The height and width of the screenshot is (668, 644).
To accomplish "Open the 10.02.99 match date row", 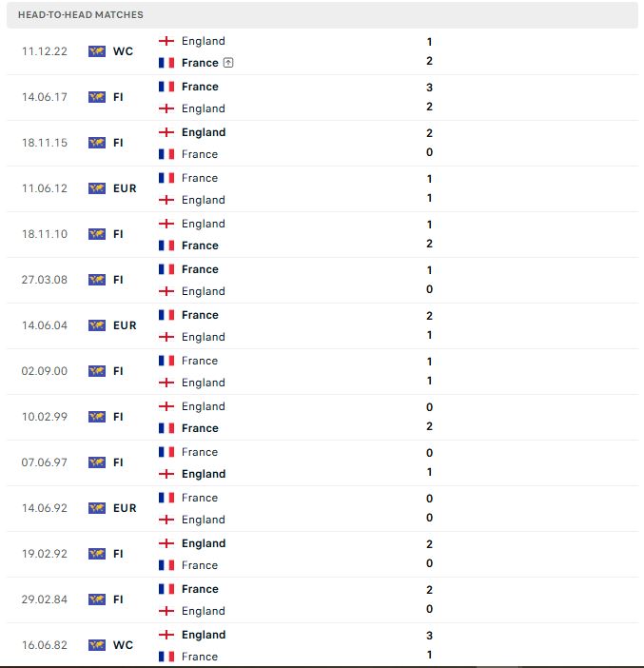I will point(322,417).
